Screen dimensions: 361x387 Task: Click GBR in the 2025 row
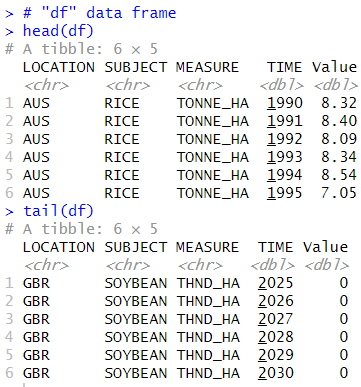[36, 283]
